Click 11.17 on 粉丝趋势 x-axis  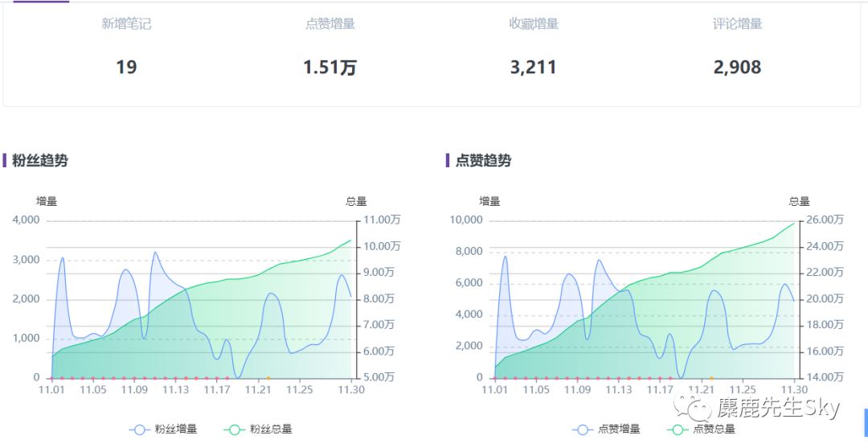217,390
